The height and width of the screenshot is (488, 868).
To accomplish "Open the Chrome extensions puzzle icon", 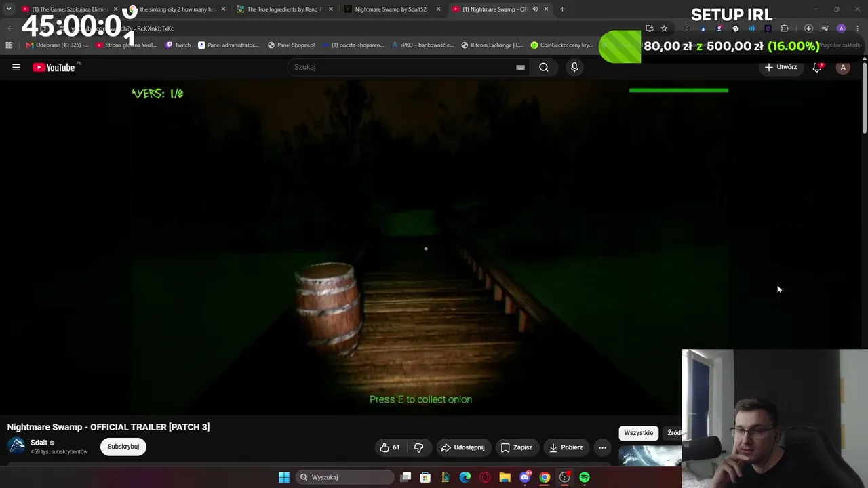I will click(x=785, y=28).
